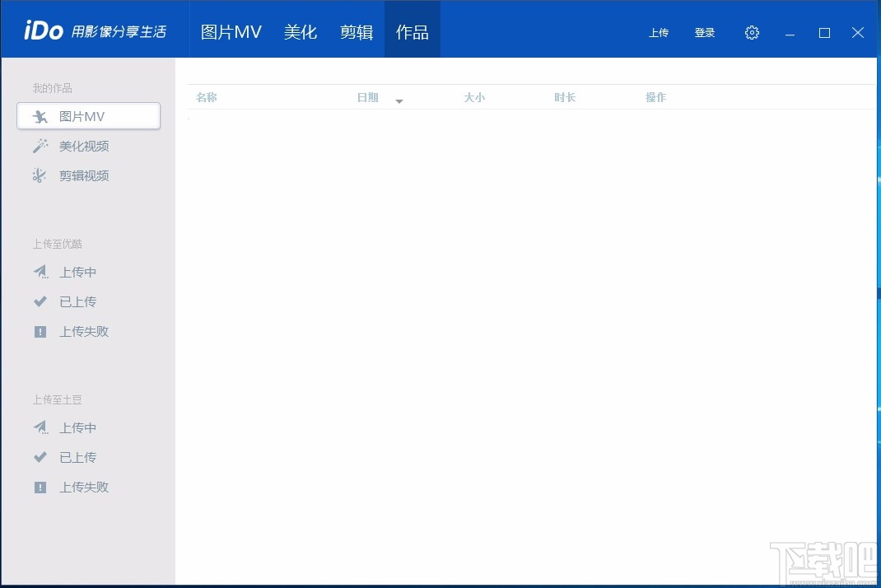Screen dimensions: 881x588
Task: Open 剪辑视频 in the sidebar
Action: 84,176
